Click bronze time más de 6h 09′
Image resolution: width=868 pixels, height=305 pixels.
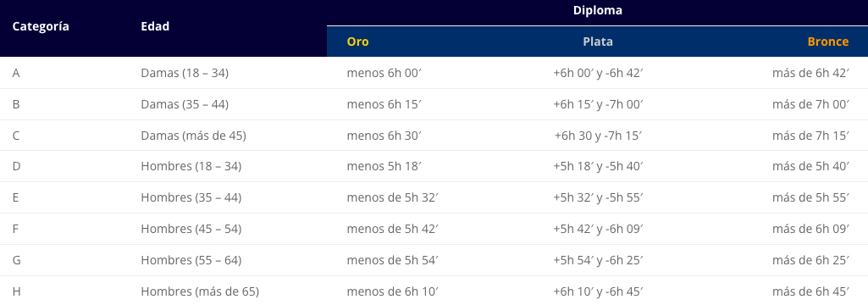(x=810, y=229)
